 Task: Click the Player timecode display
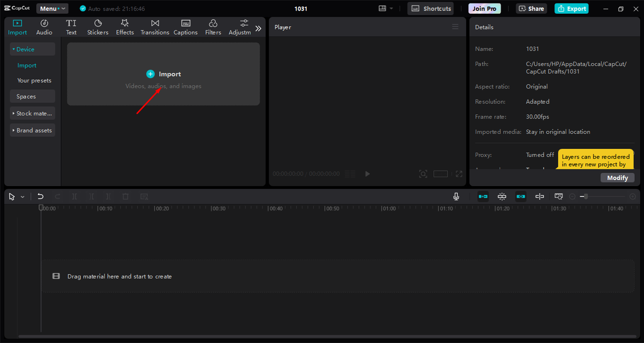[x=306, y=174]
